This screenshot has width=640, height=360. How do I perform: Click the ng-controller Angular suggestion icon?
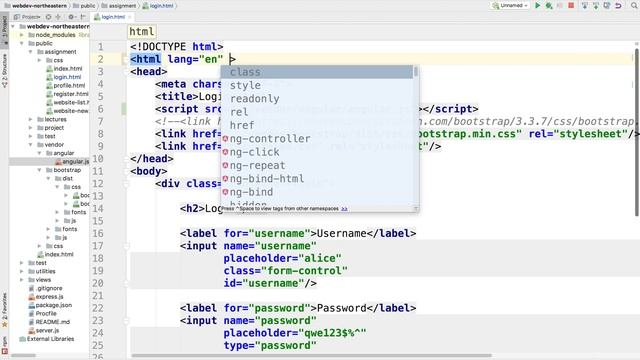(x=225, y=139)
